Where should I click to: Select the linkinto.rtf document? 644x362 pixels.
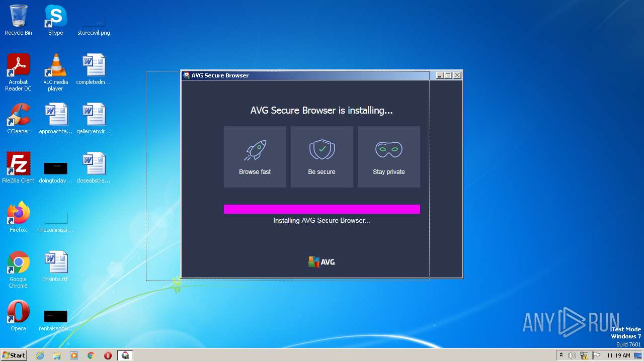(55, 266)
